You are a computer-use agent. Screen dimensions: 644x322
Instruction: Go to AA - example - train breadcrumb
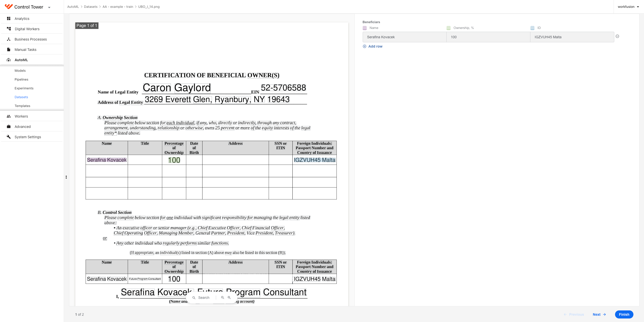tap(118, 7)
